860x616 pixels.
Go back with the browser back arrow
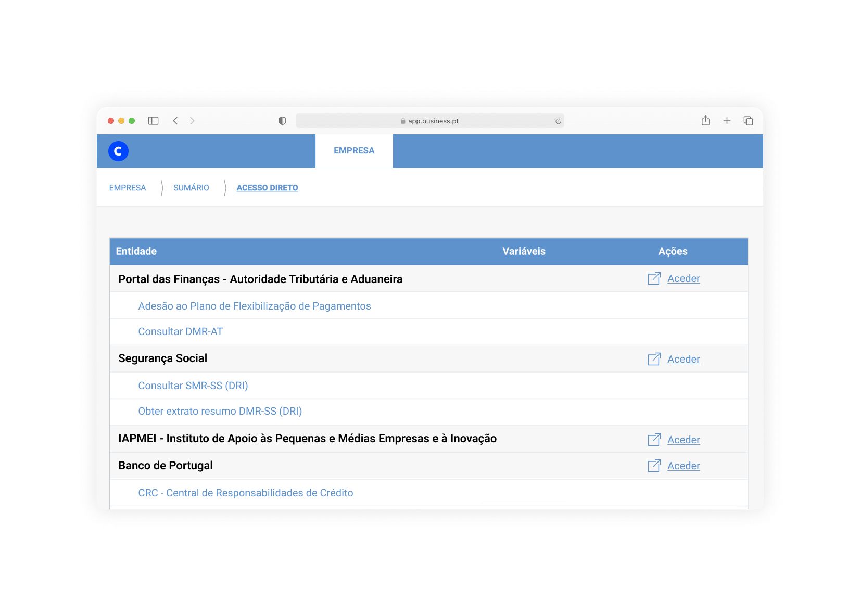[x=175, y=121]
